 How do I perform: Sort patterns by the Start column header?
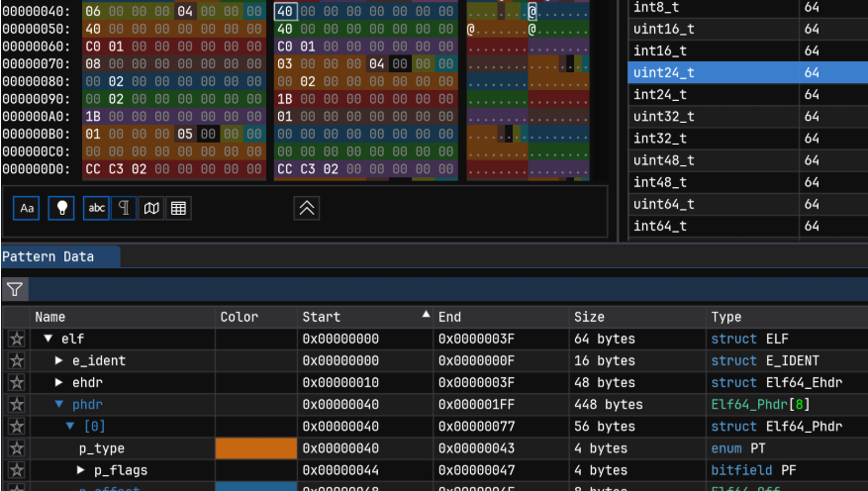pyautogui.click(x=321, y=317)
